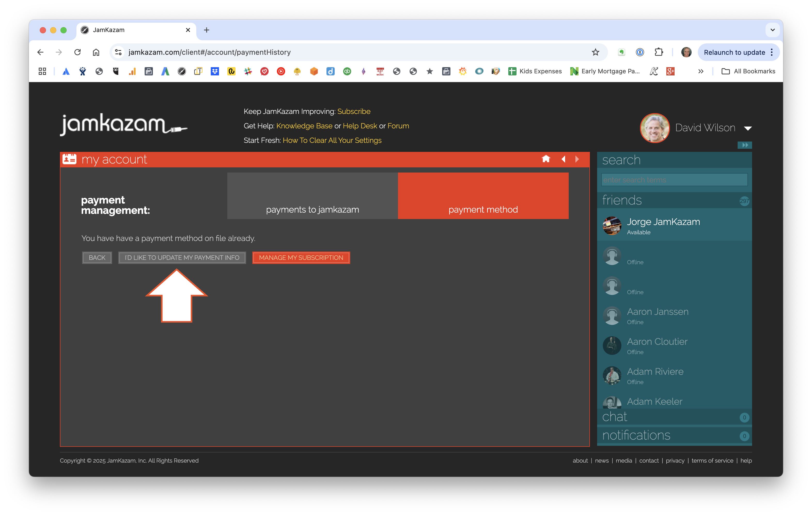Click the home icon in my account header
The height and width of the screenshot is (515, 812).
[546, 159]
